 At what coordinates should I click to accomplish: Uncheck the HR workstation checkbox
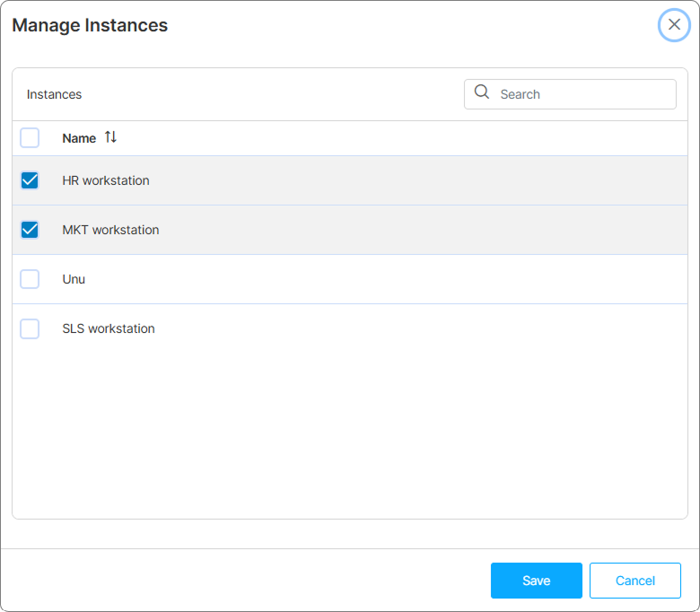[30, 180]
